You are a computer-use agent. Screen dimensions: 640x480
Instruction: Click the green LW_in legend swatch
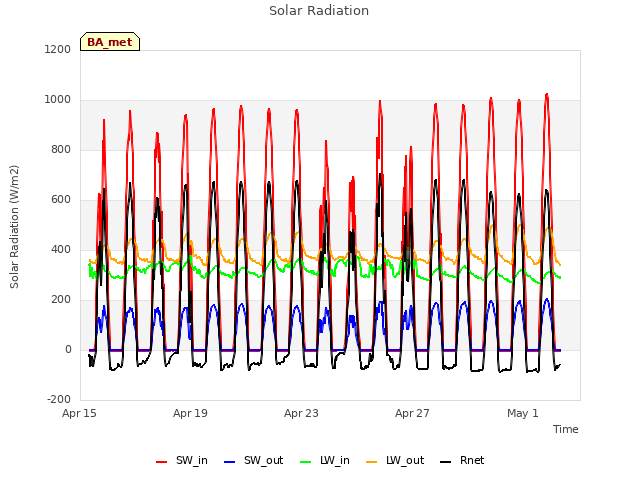(x=306, y=462)
